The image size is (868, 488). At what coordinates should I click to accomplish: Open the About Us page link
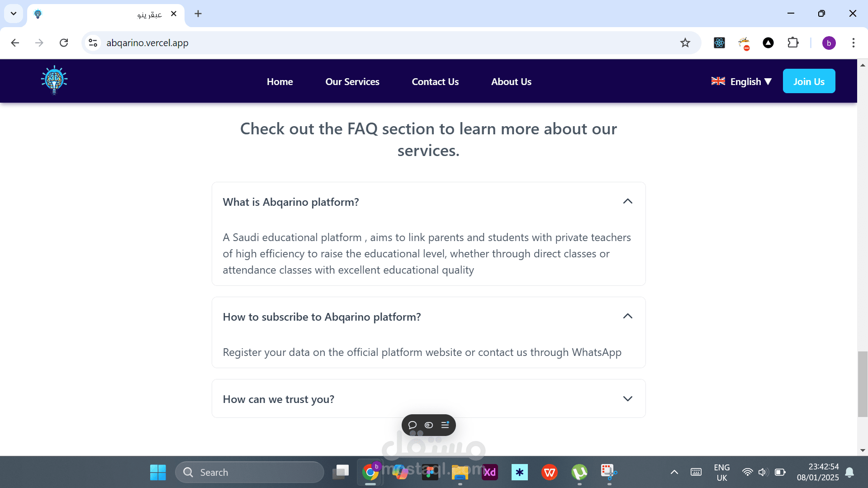(511, 82)
